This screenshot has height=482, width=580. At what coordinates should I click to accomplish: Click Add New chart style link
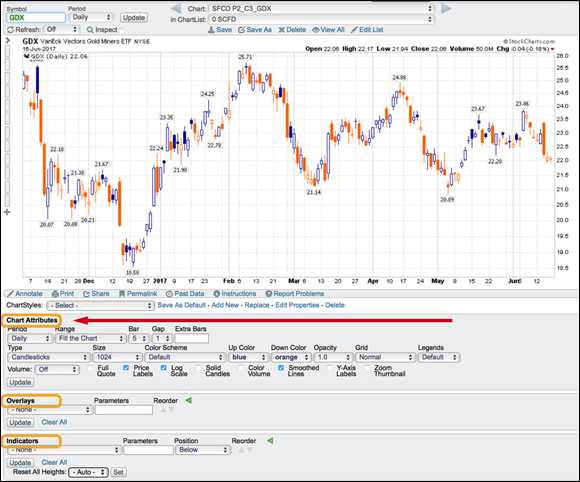pos(225,305)
